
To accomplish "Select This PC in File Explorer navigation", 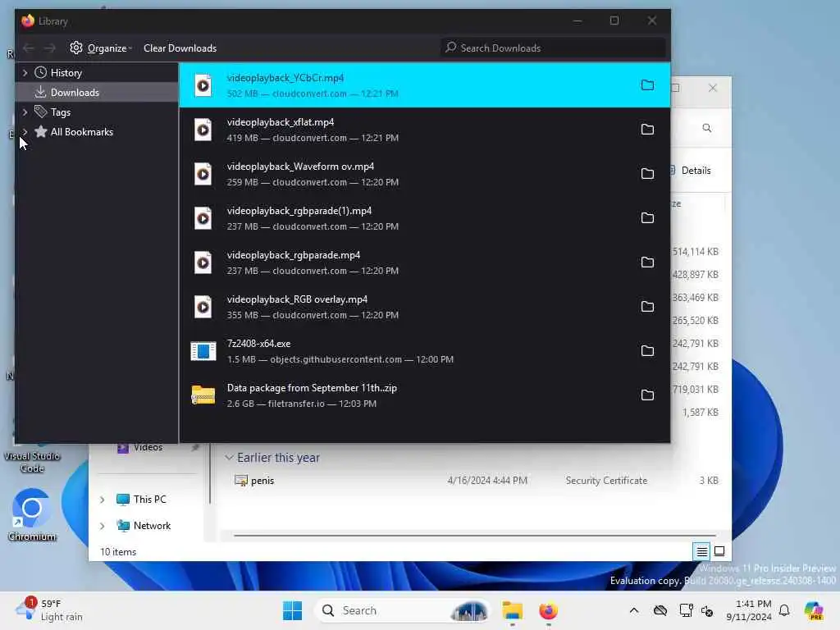I will (x=149, y=500).
